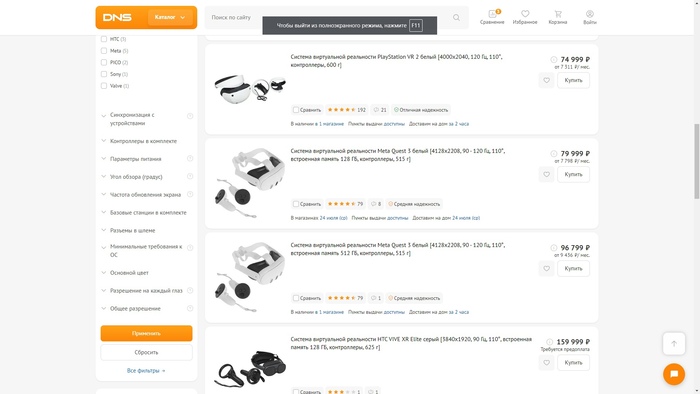Screen dimensions: 700x394
Task: Click the back-to-top arrow button
Action: (x=674, y=344)
